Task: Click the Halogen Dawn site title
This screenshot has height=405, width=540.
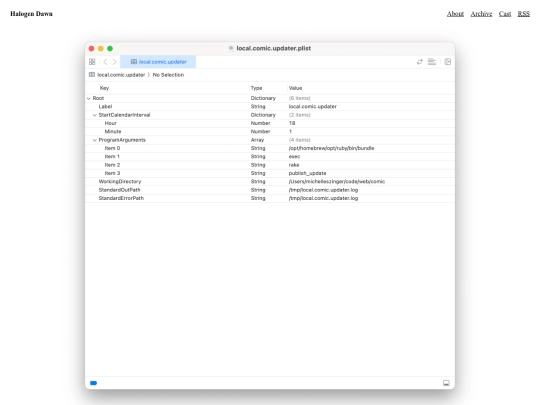Action: pyautogui.click(x=31, y=14)
